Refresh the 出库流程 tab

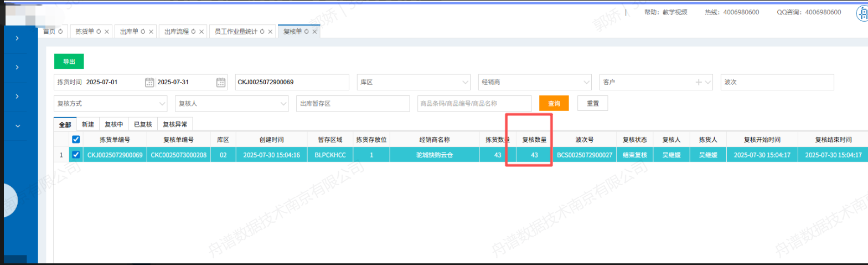[192, 32]
